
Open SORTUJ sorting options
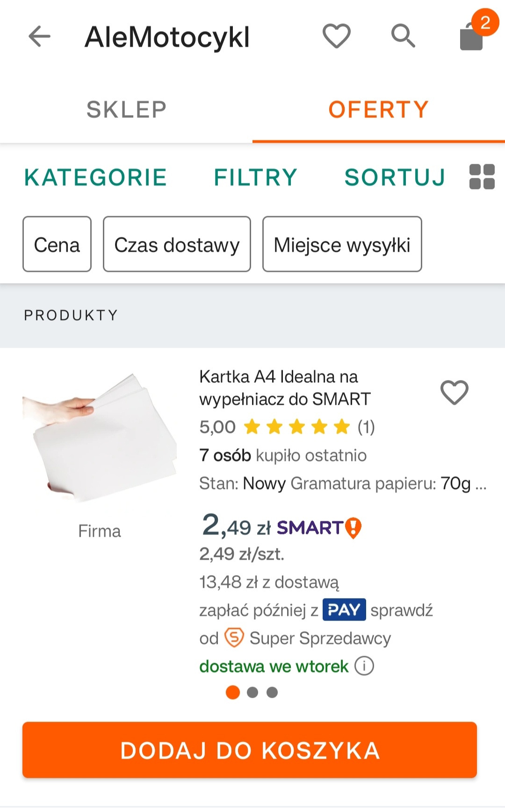tap(395, 177)
